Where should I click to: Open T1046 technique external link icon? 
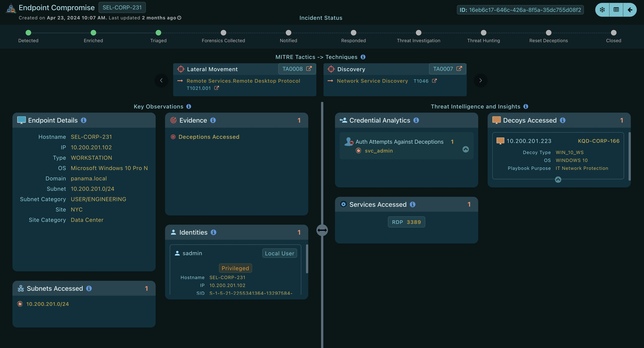tap(434, 81)
